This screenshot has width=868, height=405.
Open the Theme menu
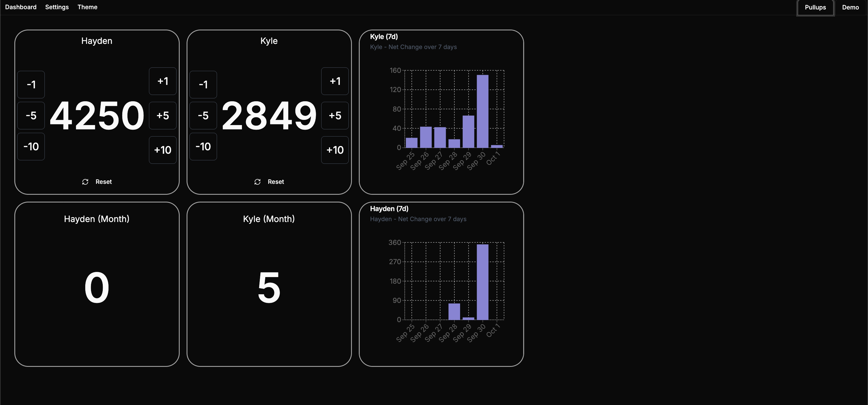point(87,7)
